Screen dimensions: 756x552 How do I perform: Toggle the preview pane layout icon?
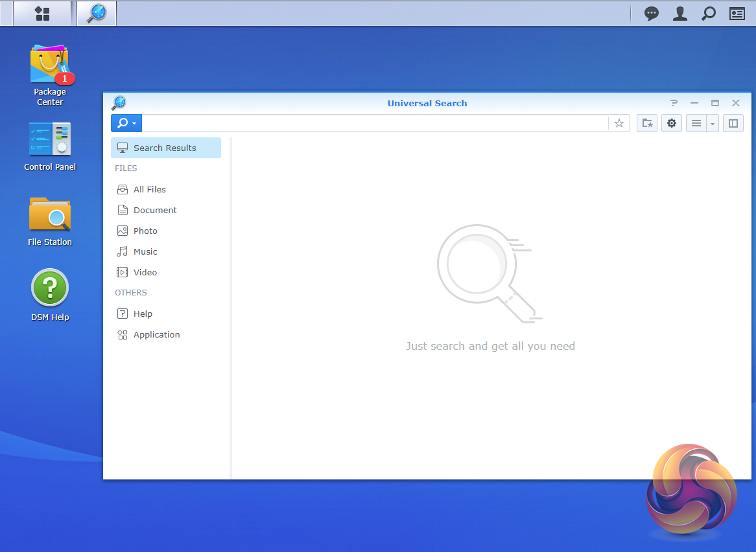point(733,123)
